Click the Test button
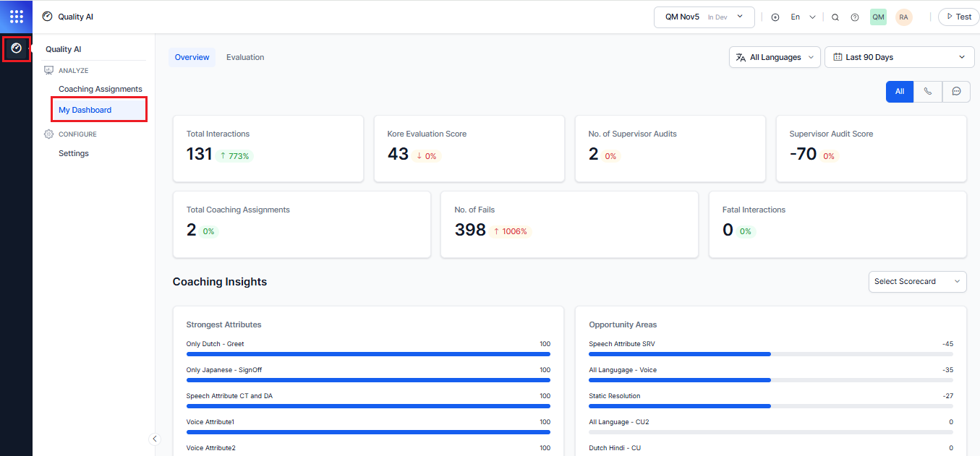980x456 pixels. click(x=958, y=16)
